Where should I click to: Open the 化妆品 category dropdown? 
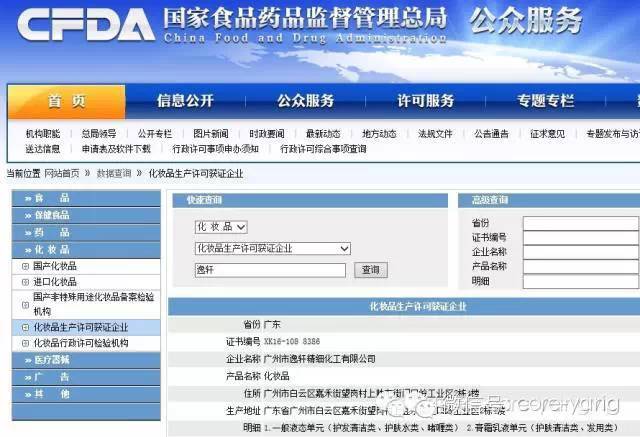221,227
